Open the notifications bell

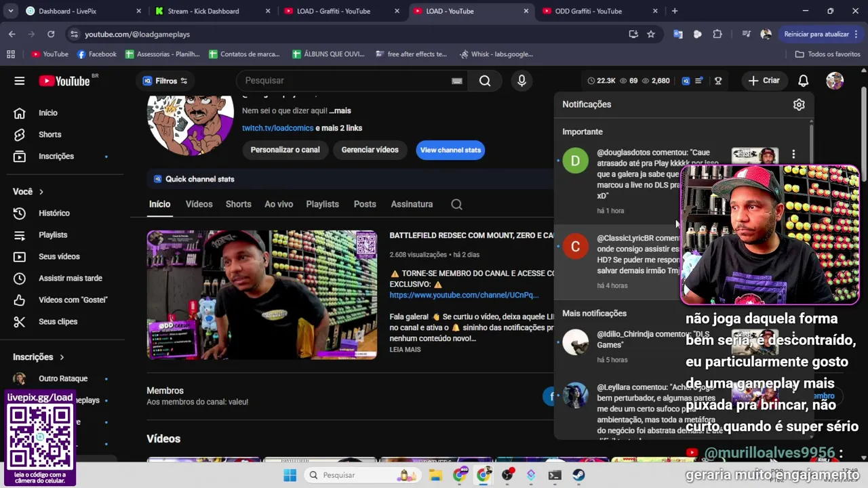tap(803, 81)
